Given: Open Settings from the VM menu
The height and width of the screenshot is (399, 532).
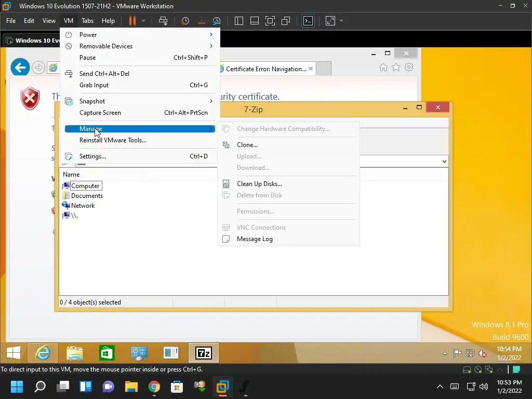Looking at the screenshot, I should tap(140, 156).
